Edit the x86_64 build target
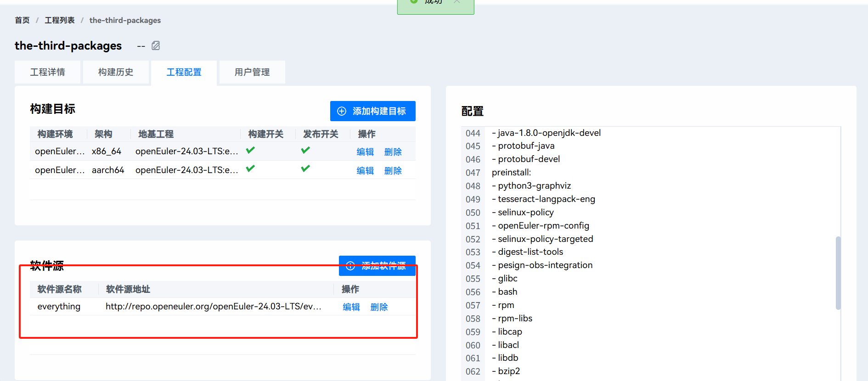 [x=365, y=152]
